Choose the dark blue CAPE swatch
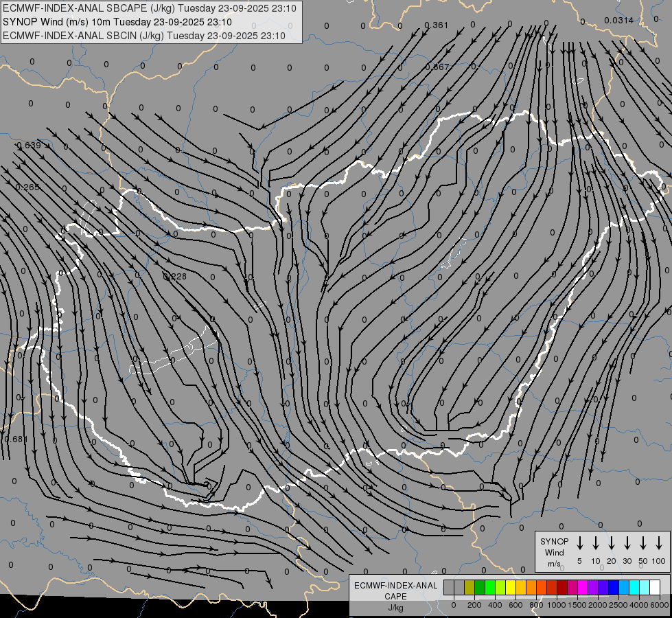The image size is (672, 618). [614, 587]
